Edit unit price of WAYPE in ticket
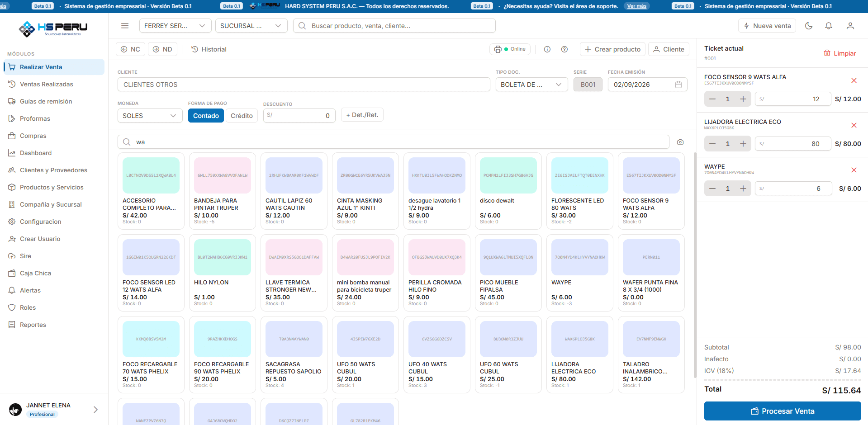Viewport: 868px width, 425px height. point(793,189)
